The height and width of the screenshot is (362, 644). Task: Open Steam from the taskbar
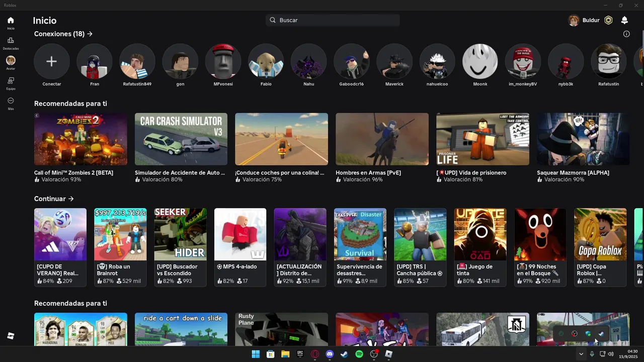(x=344, y=354)
